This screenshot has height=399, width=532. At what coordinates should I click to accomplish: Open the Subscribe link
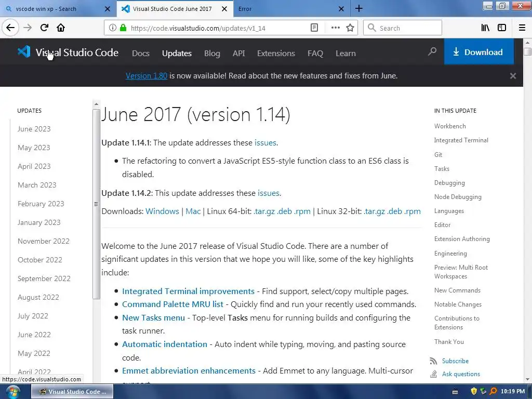455,361
